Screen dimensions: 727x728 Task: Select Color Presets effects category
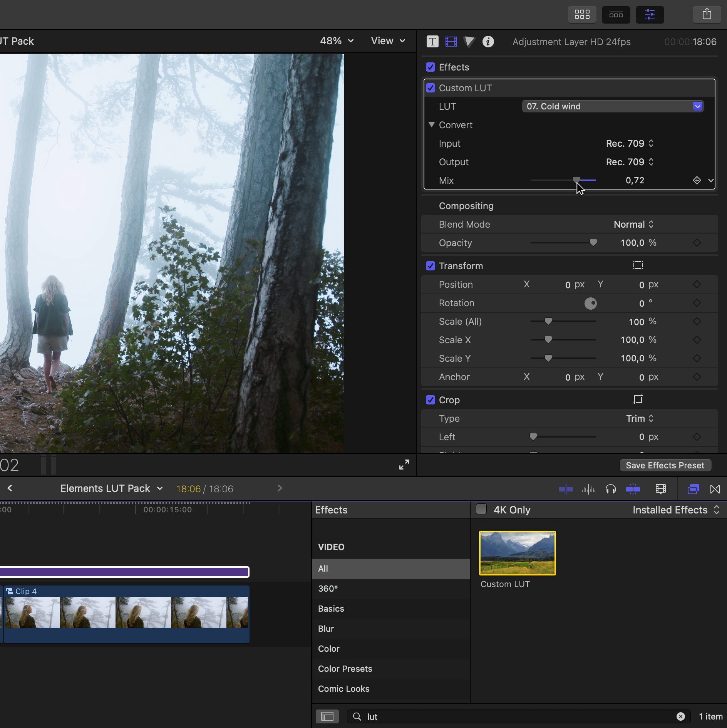click(x=345, y=669)
